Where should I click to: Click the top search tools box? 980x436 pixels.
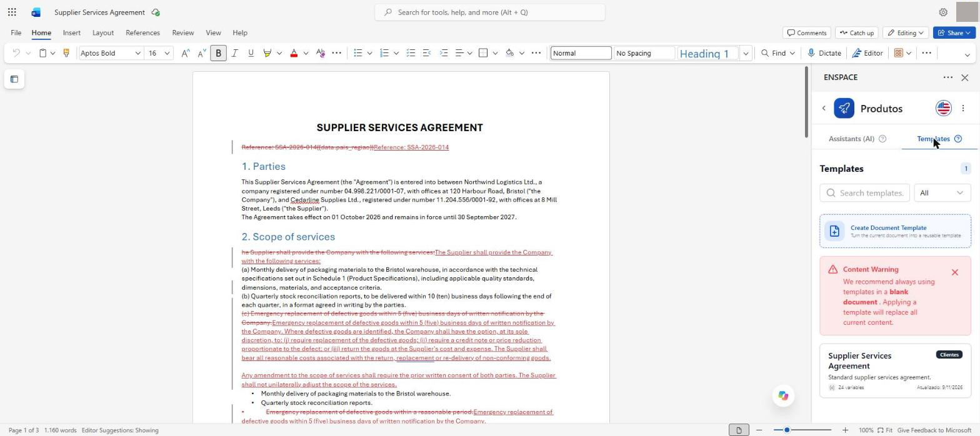(489, 12)
